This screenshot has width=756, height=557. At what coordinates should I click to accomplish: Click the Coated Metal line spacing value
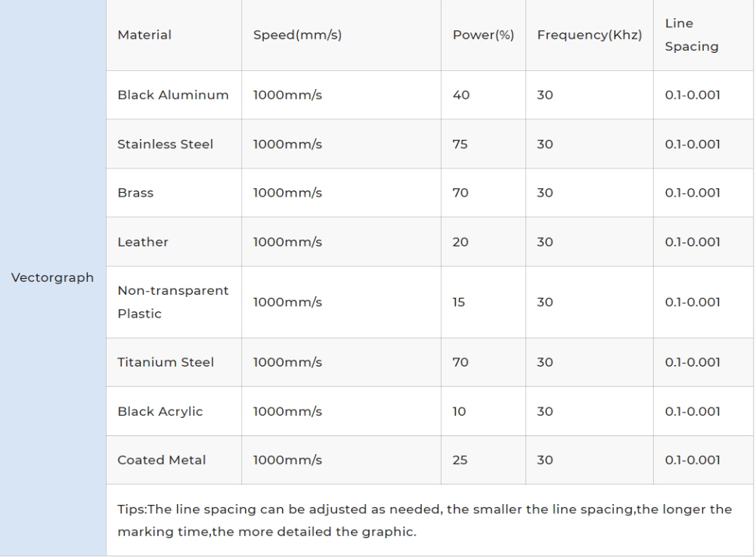692,460
